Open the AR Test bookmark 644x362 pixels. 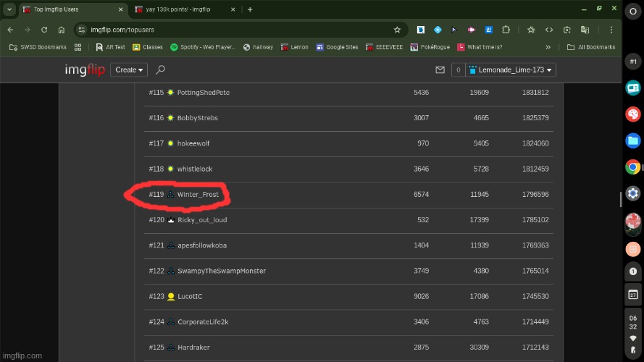110,47
